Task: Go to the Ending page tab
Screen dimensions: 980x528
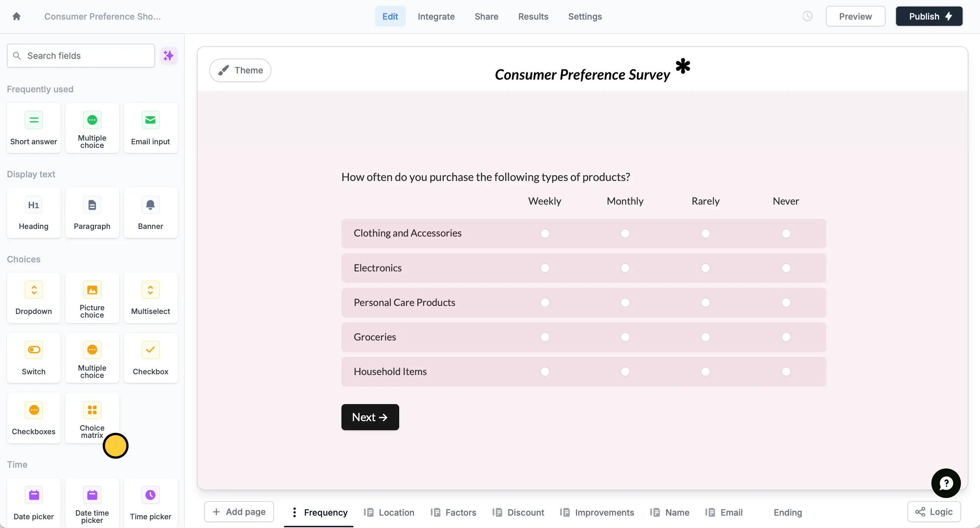Action: pos(787,512)
